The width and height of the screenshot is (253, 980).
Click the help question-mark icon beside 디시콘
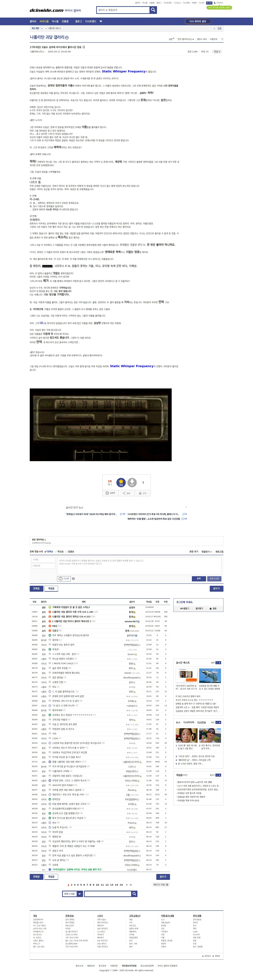pyautogui.click(x=73, y=579)
